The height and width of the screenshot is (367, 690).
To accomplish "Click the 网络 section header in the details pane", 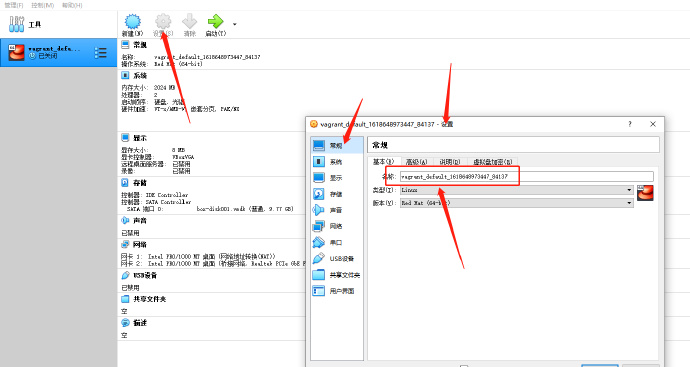I will [140, 244].
